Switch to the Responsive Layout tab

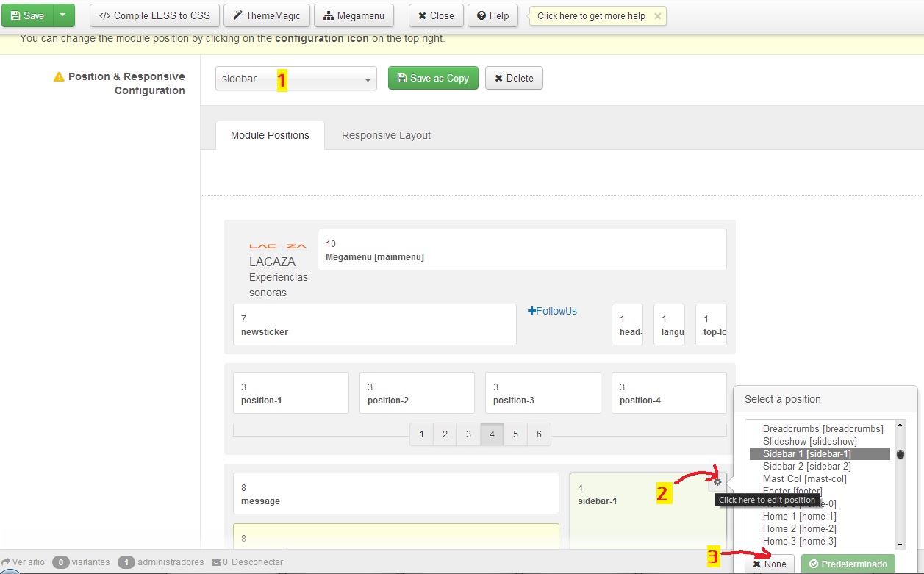386,135
